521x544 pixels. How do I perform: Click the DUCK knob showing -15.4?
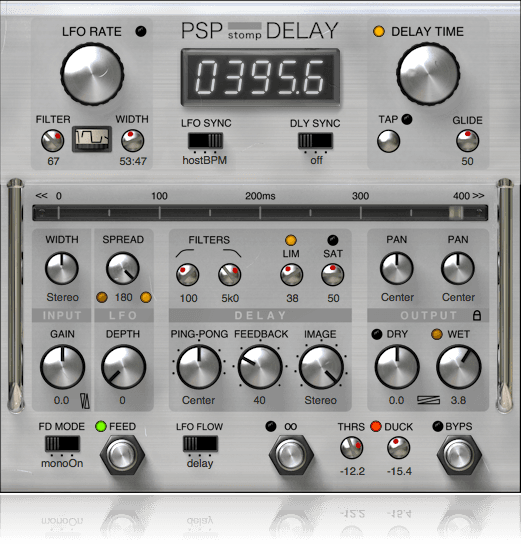click(399, 448)
